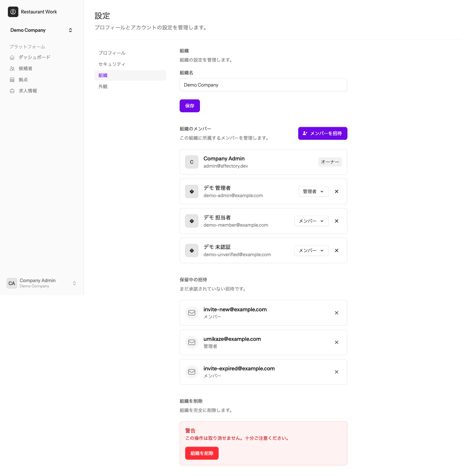
Task: Click demo-admin@example.com email text
Action: tap(233, 196)
